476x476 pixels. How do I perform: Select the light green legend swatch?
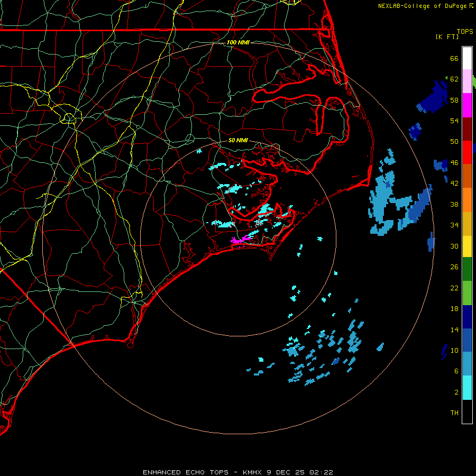(x=467, y=292)
